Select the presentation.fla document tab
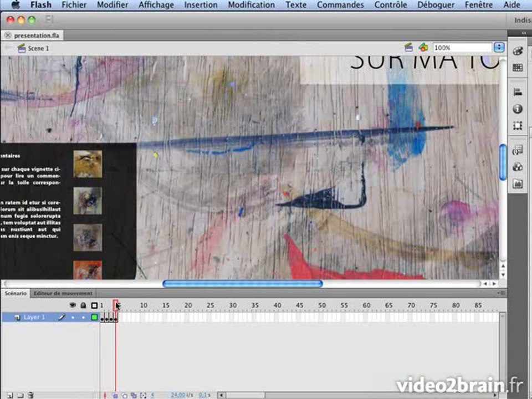532x399 pixels. coord(37,35)
